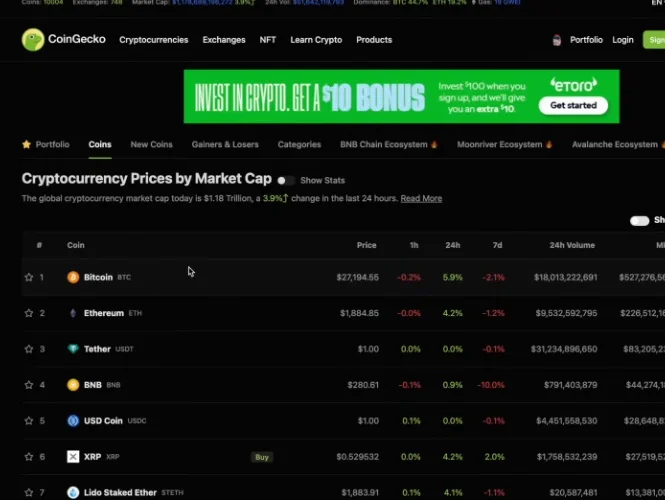
Task: Click the USD Coin logo
Action: (73, 421)
